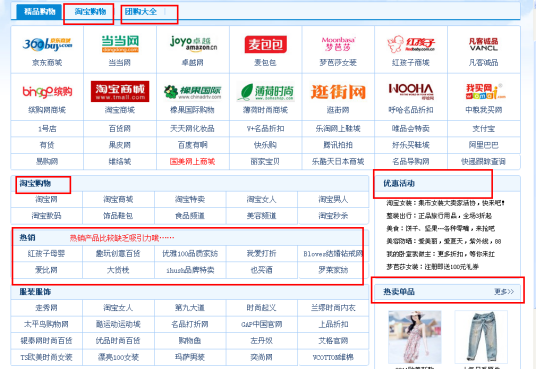The image size is (536, 369).
Task: Open the 红孩子 redbaby logo
Action: coord(411,44)
